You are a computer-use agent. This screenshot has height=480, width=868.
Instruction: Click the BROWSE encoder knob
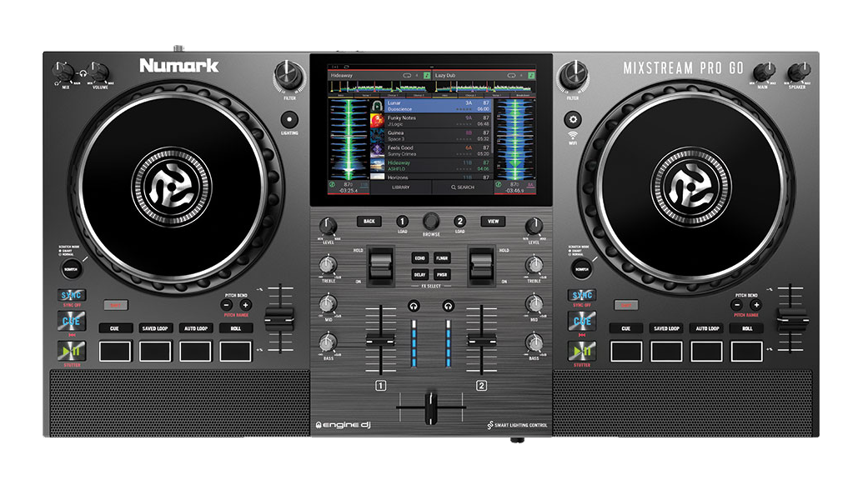pyautogui.click(x=431, y=221)
